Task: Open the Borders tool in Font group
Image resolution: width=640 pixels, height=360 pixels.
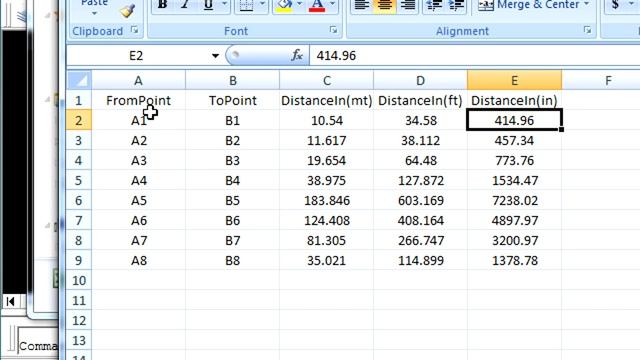Action: (246, 5)
